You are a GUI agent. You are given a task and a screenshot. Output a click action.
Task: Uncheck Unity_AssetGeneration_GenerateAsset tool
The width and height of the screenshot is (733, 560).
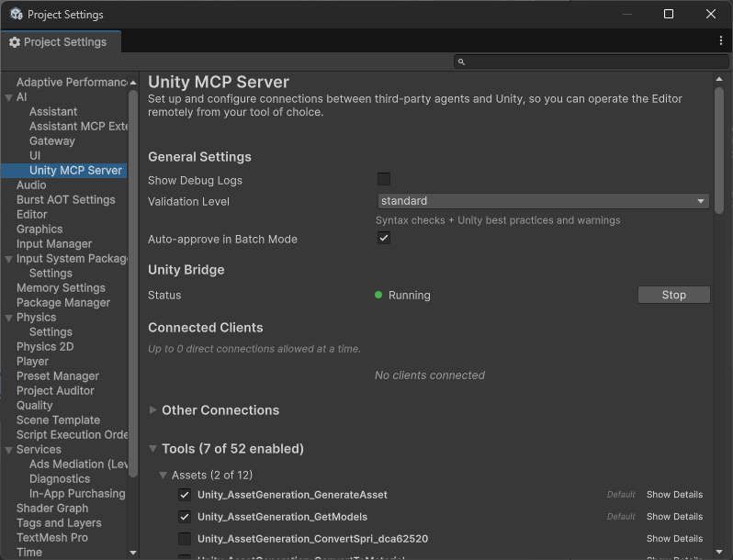tap(185, 495)
